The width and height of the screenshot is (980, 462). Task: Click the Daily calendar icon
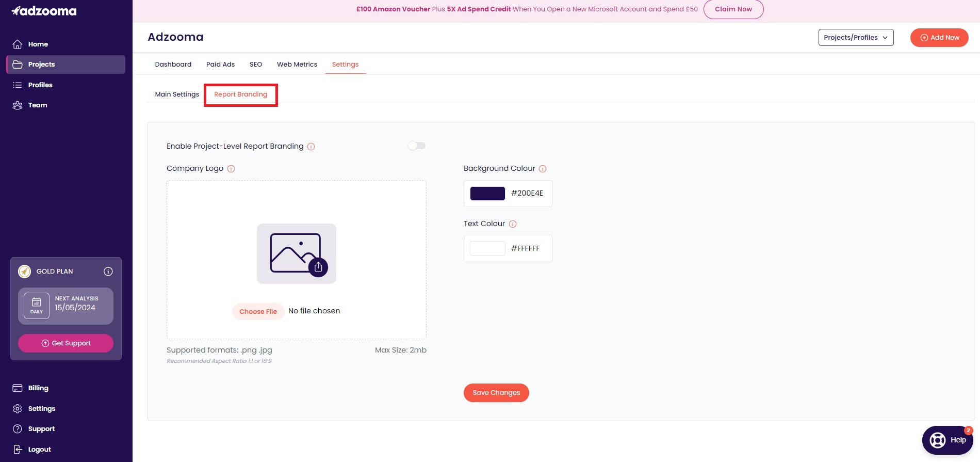pyautogui.click(x=37, y=306)
